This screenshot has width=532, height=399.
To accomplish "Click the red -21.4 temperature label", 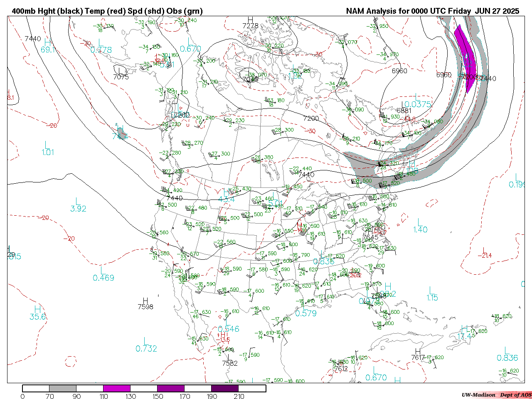I will tap(485, 255).
